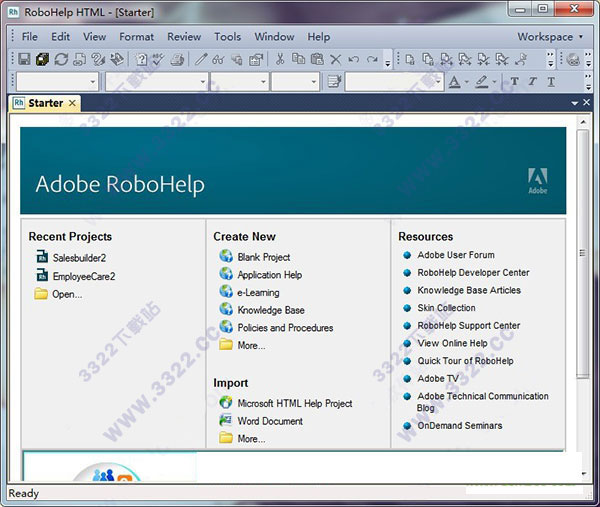The width and height of the screenshot is (600, 507).
Task: Close the Starter tab
Action: (72, 103)
